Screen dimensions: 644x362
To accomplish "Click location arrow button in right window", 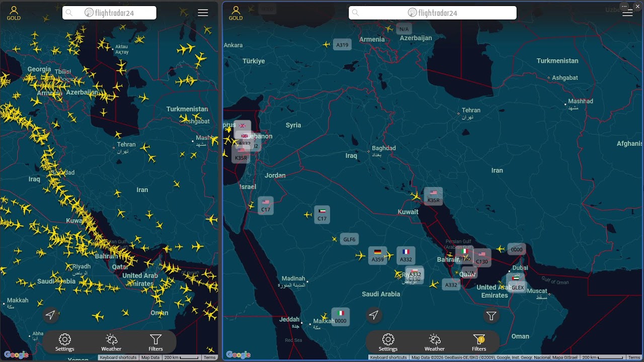I will pyautogui.click(x=373, y=315).
